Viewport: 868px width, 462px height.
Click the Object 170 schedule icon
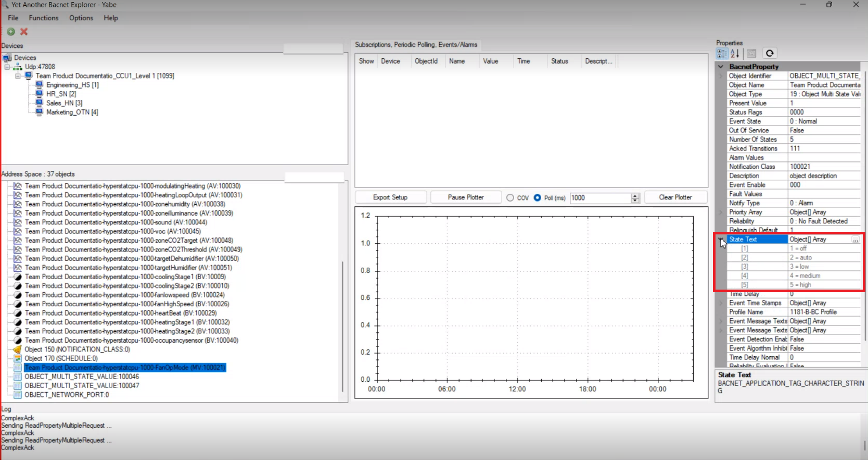[18, 359]
